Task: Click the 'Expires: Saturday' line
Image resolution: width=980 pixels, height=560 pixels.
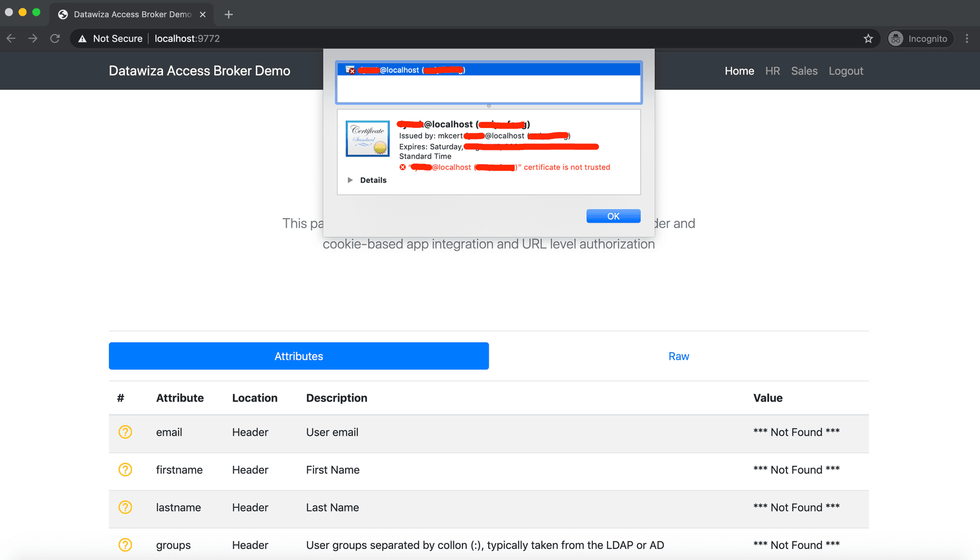Action: (499, 147)
